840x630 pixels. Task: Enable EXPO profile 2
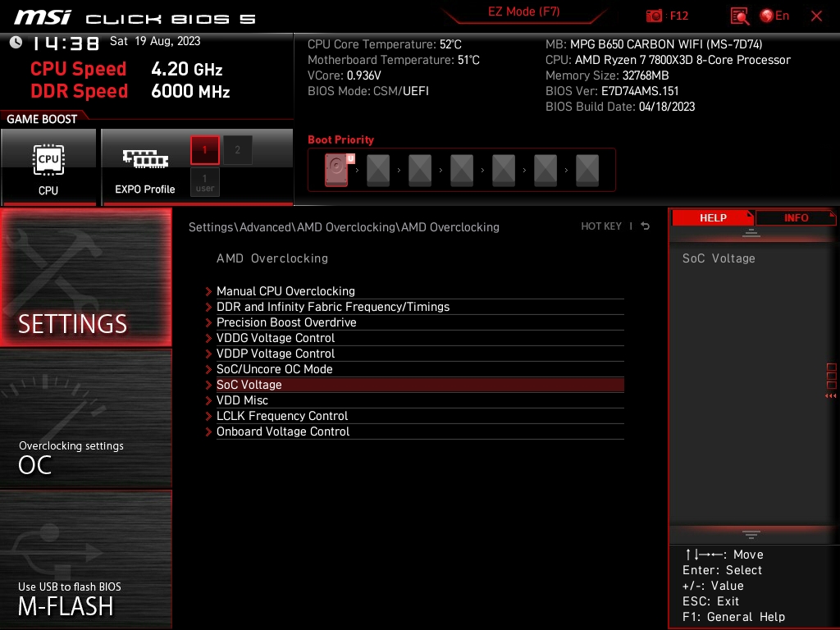coord(237,150)
